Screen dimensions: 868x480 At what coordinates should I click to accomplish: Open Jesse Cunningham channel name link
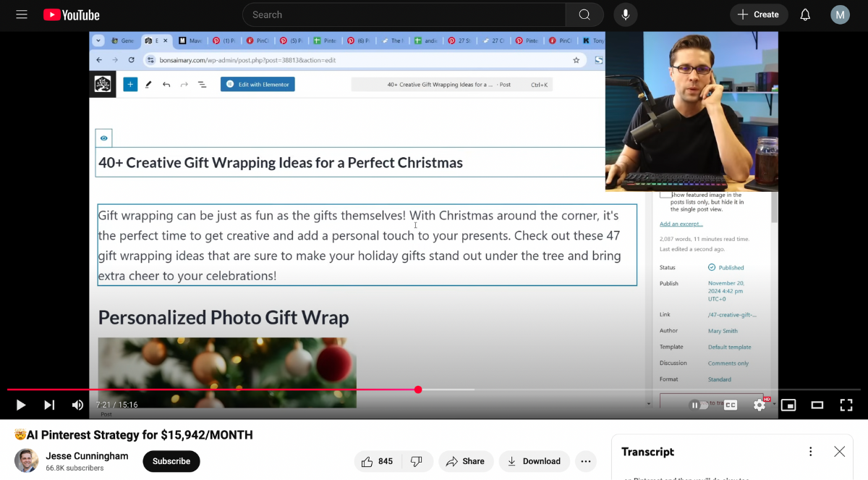87,456
